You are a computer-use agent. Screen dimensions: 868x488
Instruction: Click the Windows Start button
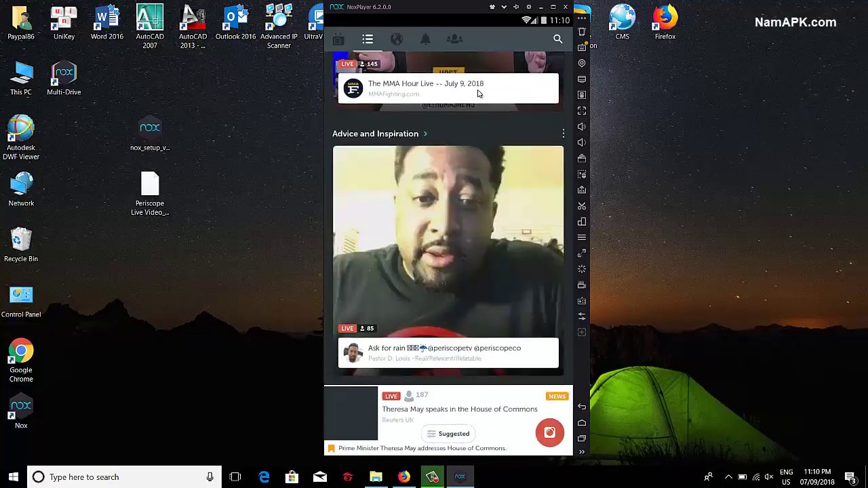[x=13, y=477]
